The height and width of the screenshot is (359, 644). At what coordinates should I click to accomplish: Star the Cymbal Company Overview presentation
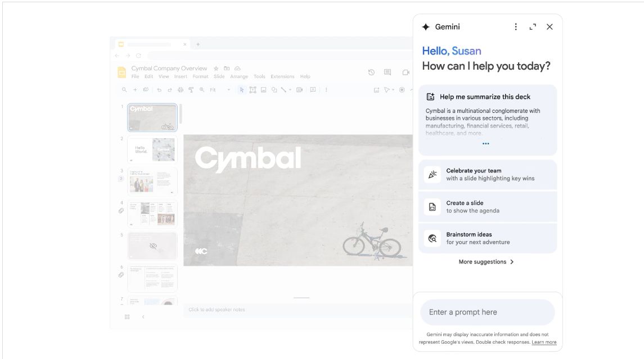[x=216, y=69]
